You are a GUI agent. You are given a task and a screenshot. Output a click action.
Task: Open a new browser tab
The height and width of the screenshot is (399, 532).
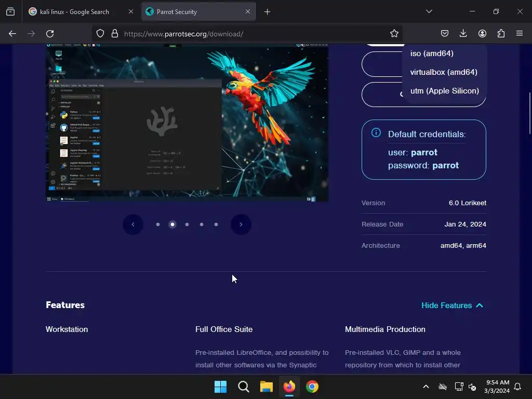[x=268, y=12]
